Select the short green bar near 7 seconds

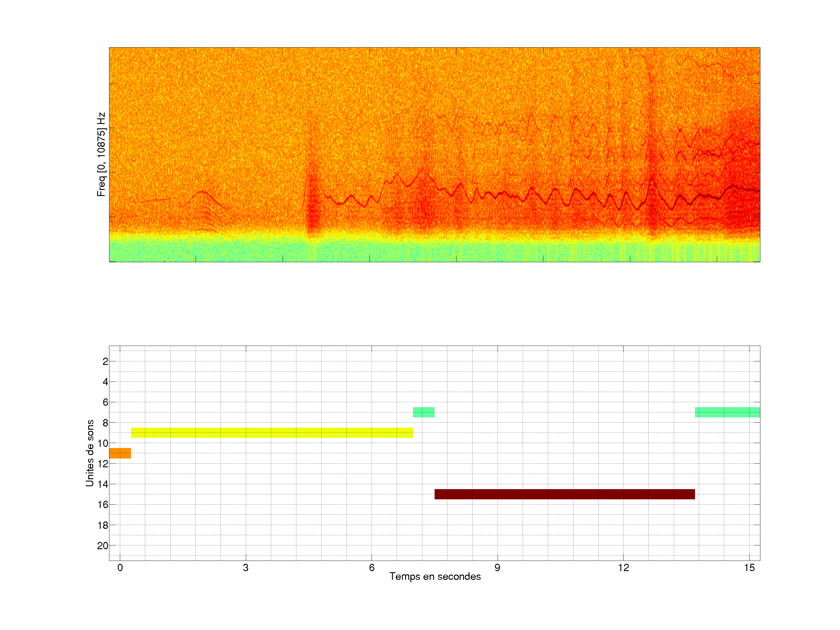pyautogui.click(x=424, y=412)
